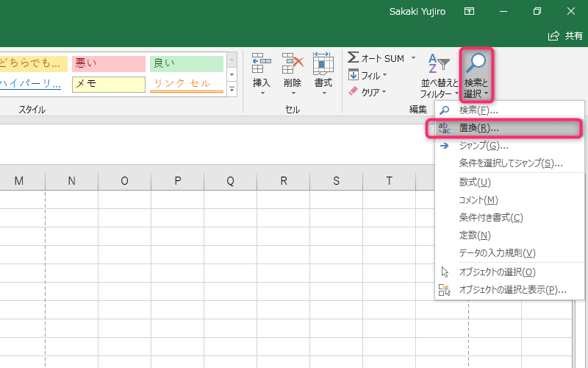The image size is (588, 368).
Task: Apply the メモ (Note) cell style
Action: point(109,84)
